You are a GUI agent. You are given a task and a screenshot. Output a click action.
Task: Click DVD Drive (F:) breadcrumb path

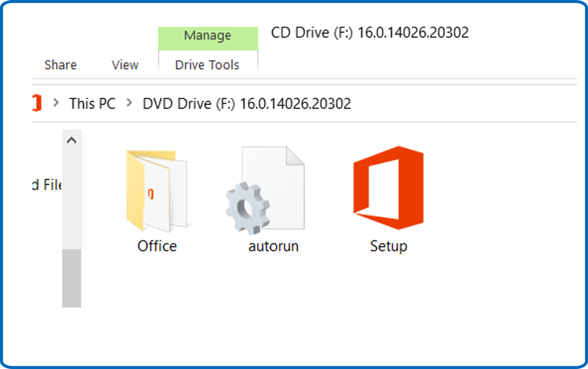(247, 103)
